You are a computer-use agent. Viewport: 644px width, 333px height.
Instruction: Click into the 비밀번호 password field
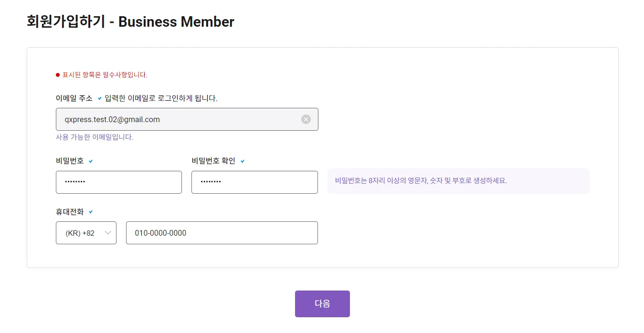click(x=118, y=182)
